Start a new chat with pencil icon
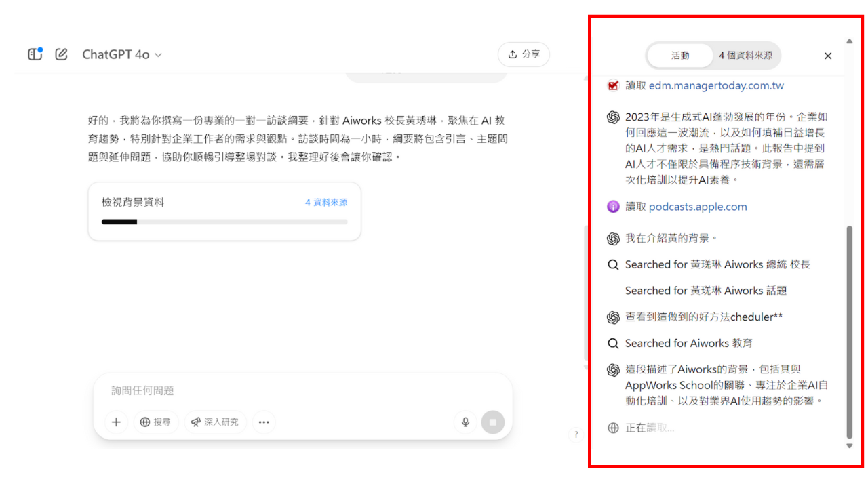 (x=62, y=54)
